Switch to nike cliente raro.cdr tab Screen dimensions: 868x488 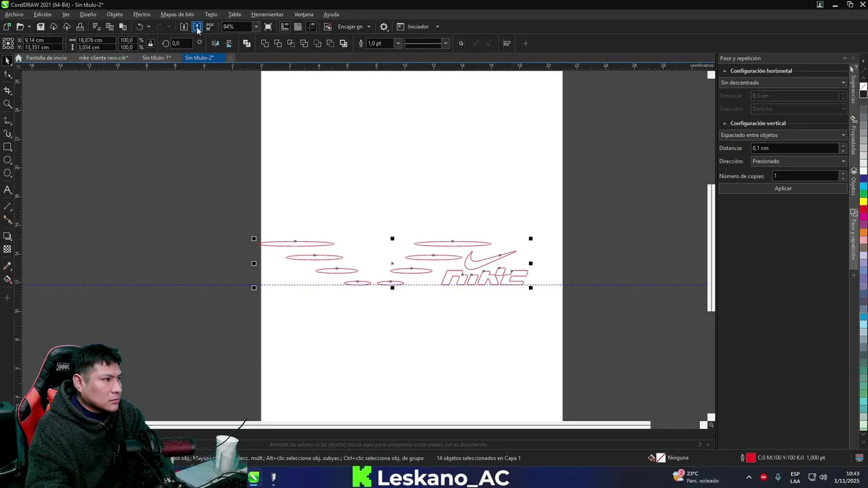103,58
